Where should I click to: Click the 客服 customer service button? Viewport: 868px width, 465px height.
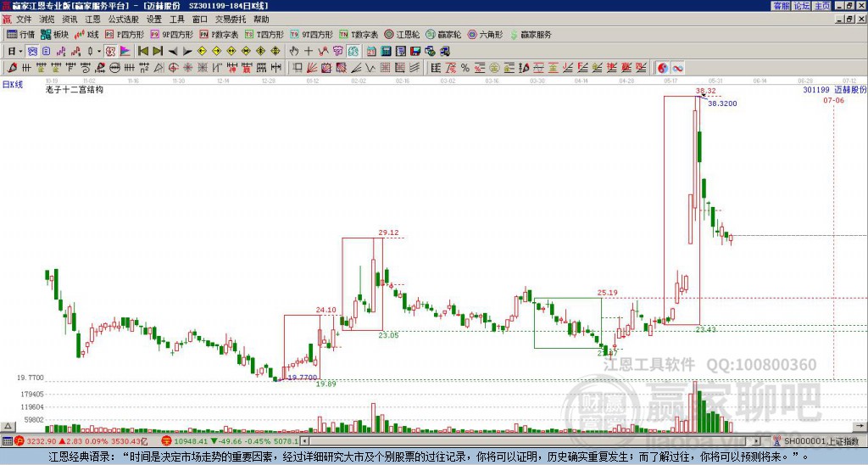(782, 6)
